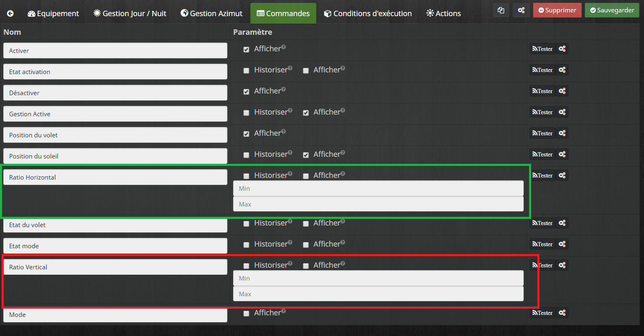Viewport: 644px width, 336px height.
Task: Click help icon beside Ratio Vertical Afficher
Action: point(343,263)
